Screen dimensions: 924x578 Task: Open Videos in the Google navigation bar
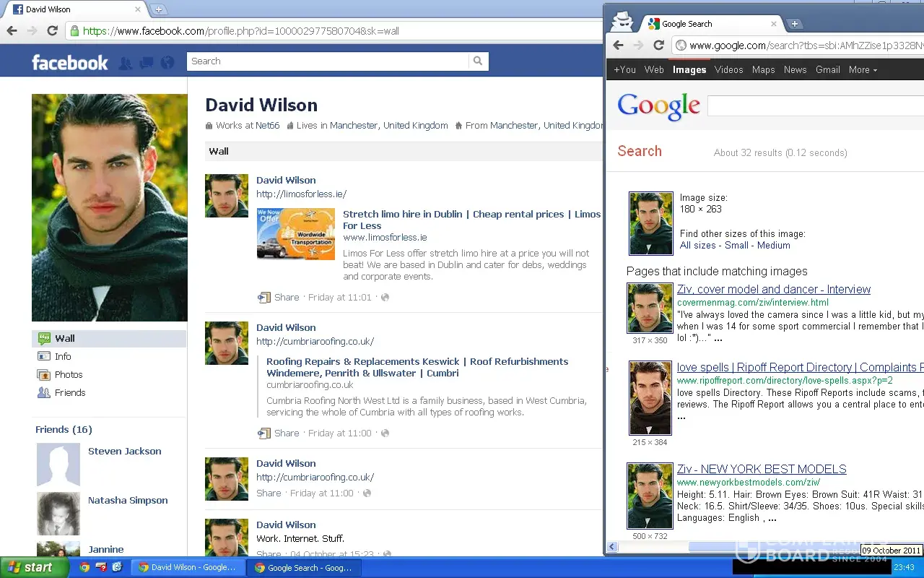click(728, 69)
